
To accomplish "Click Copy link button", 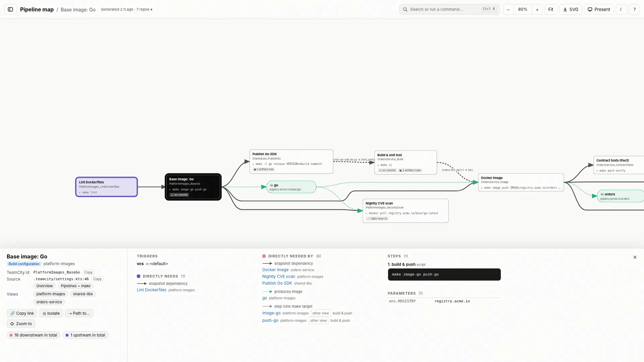I will [x=22, y=313].
